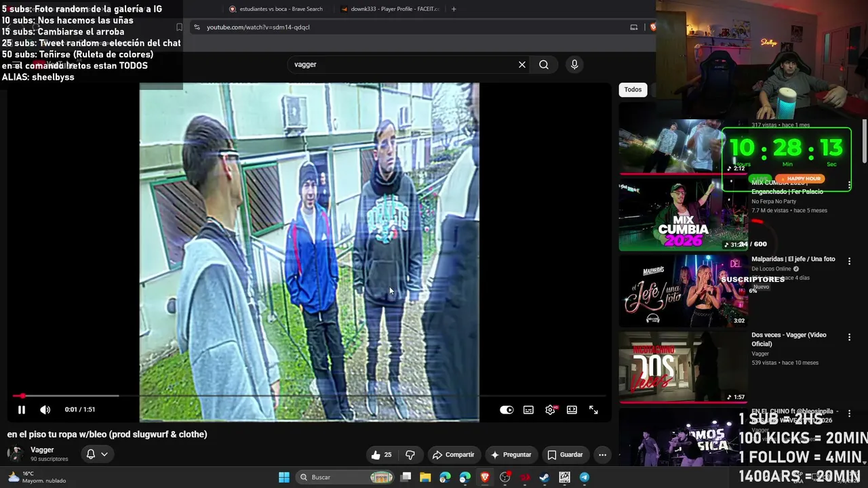
Task: Open more actions menu beside Guardar
Action: (602, 455)
